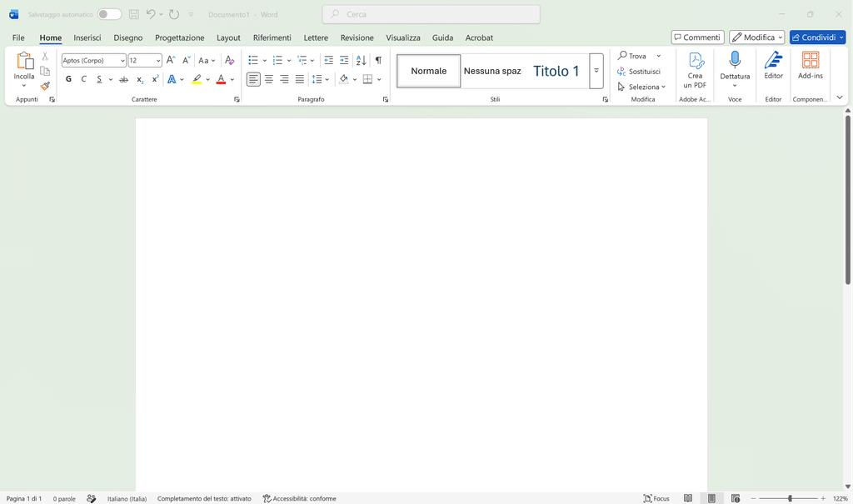
Task: Click the Copia icon in Appunti
Action: click(45, 72)
